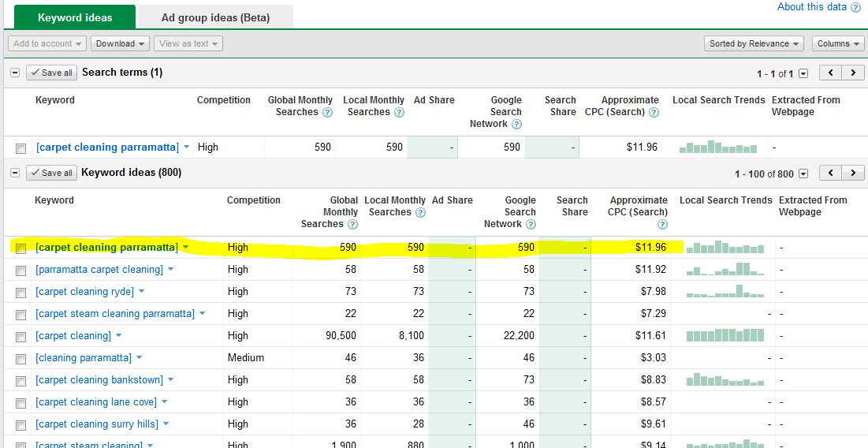This screenshot has height=448, width=868.
Task: Tick checkbox for carpet steam cleaning parramatta
Action: pyautogui.click(x=21, y=315)
